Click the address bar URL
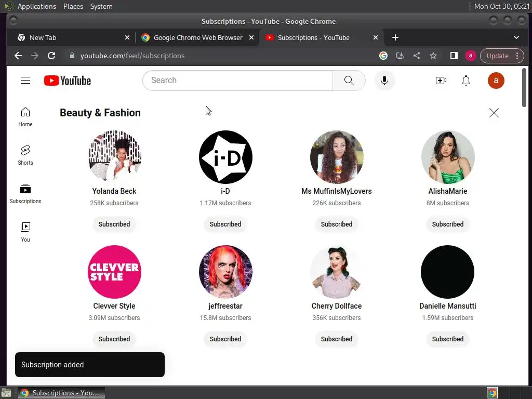 tap(132, 56)
